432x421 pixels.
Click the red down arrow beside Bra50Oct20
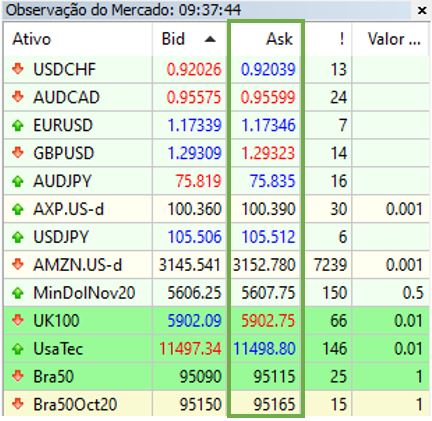18,404
